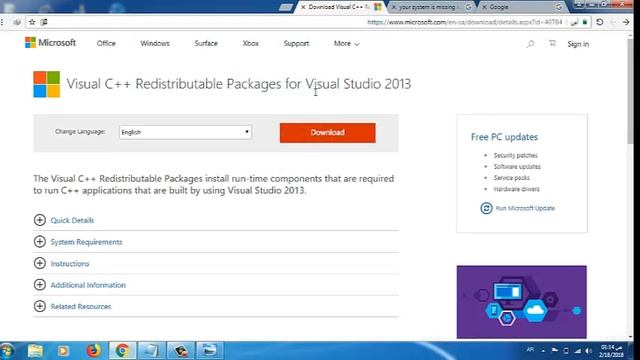
Task: Click the secure lock icon in address bar
Action: (x=584, y=22)
